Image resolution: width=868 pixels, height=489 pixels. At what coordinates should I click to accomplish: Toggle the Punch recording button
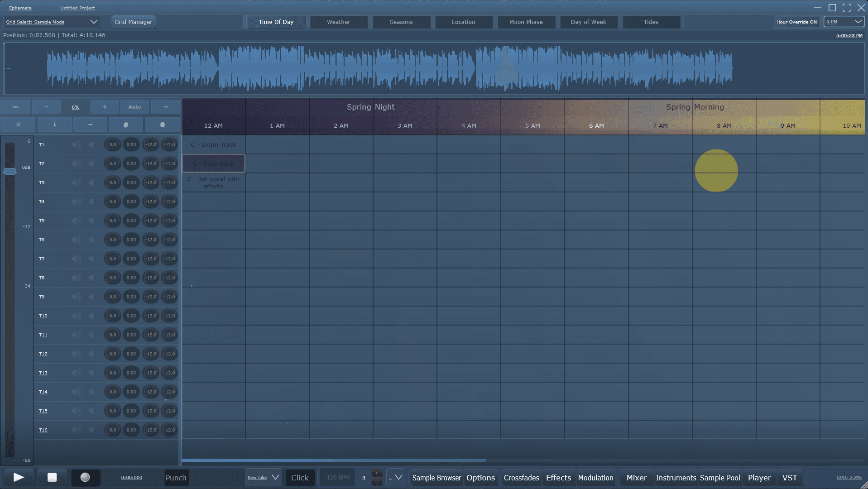coord(176,478)
